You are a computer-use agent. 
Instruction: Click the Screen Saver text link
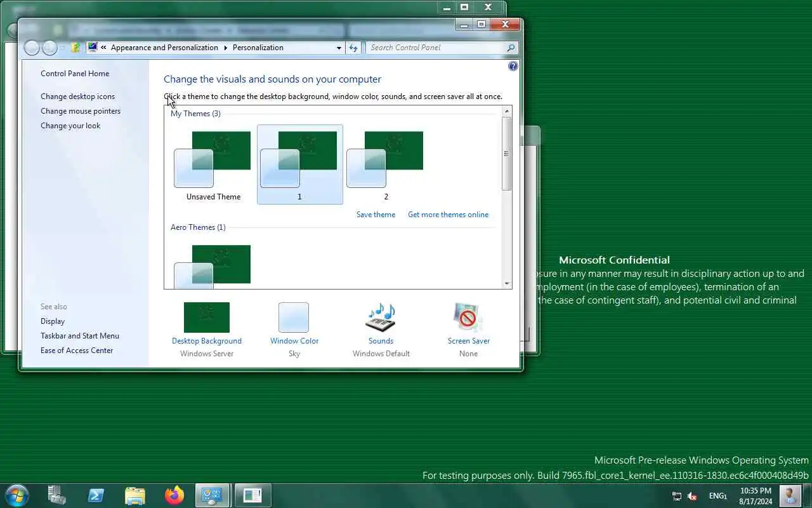[x=469, y=341]
